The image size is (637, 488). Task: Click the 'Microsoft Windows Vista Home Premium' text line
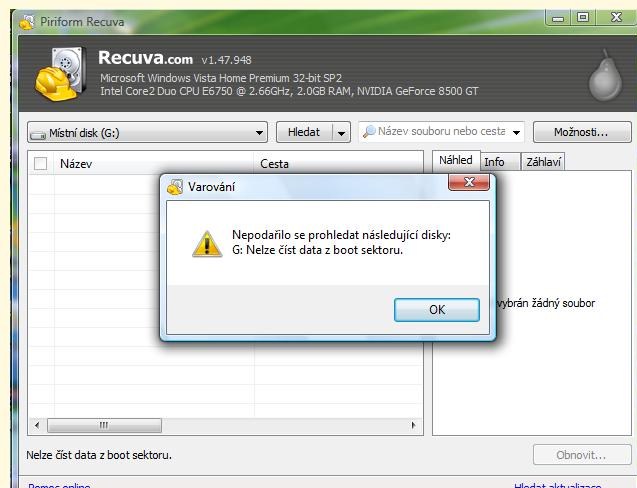[221, 78]
